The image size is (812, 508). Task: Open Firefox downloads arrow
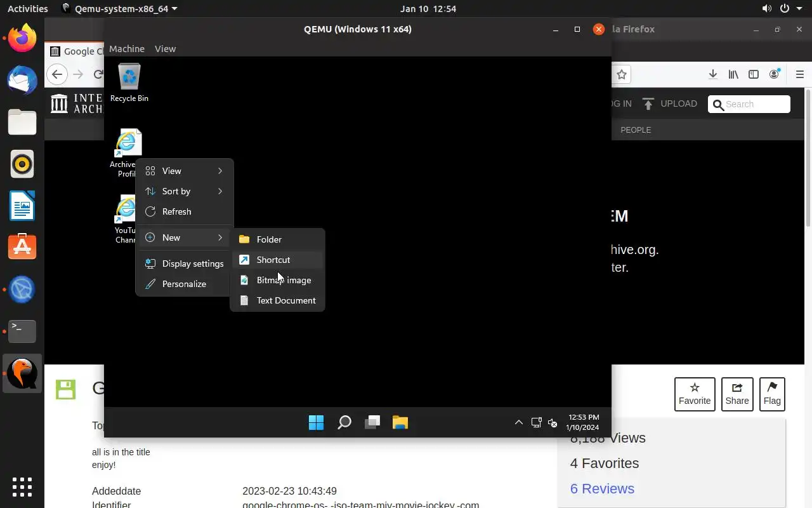coord(713,74)
